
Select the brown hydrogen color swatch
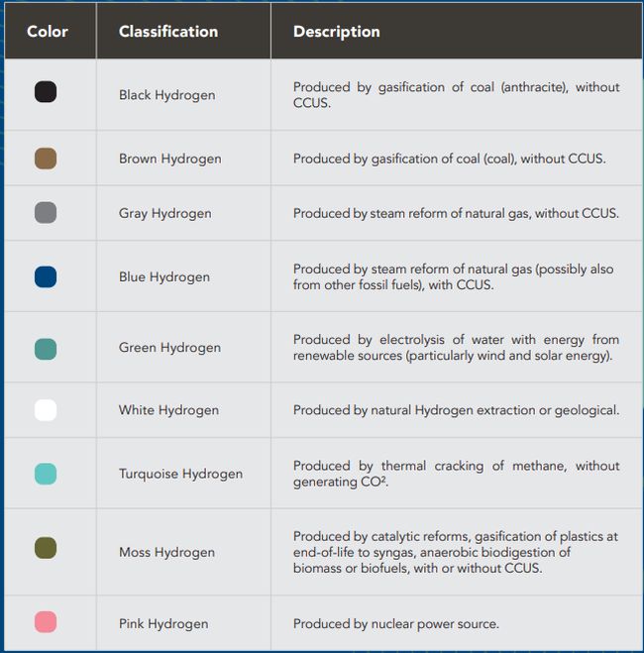coord(46,159)
